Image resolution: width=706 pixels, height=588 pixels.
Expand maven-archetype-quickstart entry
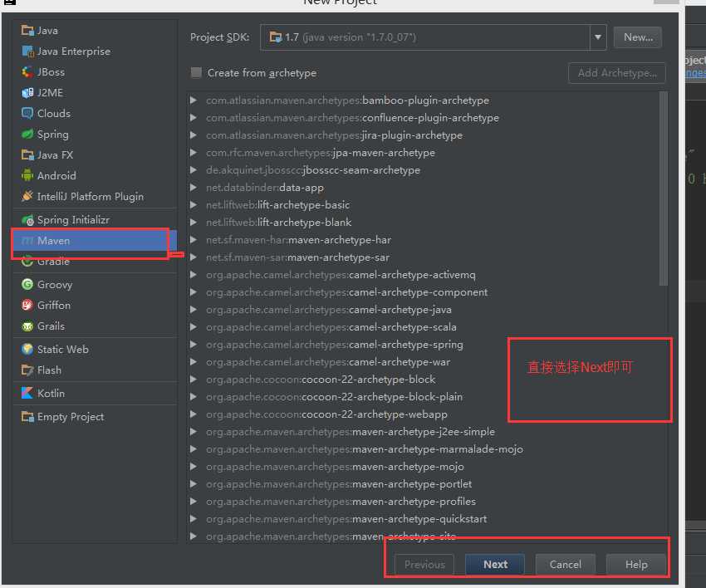point(194,519)
